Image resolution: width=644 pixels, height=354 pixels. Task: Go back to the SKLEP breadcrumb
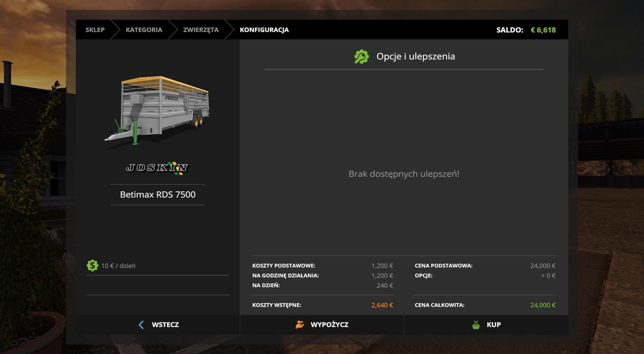tap(95, 30)
